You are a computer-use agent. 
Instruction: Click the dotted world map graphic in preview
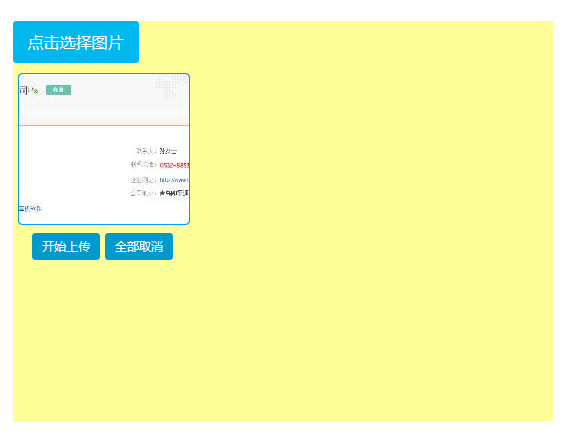click(x=171, y=86)
